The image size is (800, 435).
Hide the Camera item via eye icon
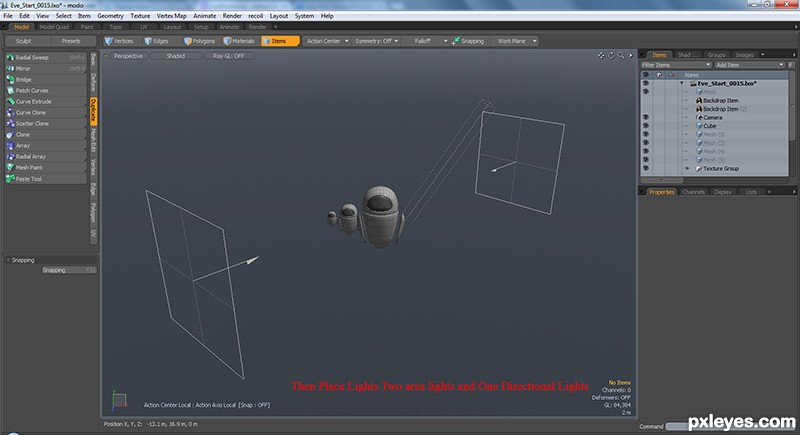[x=645, y=117]
